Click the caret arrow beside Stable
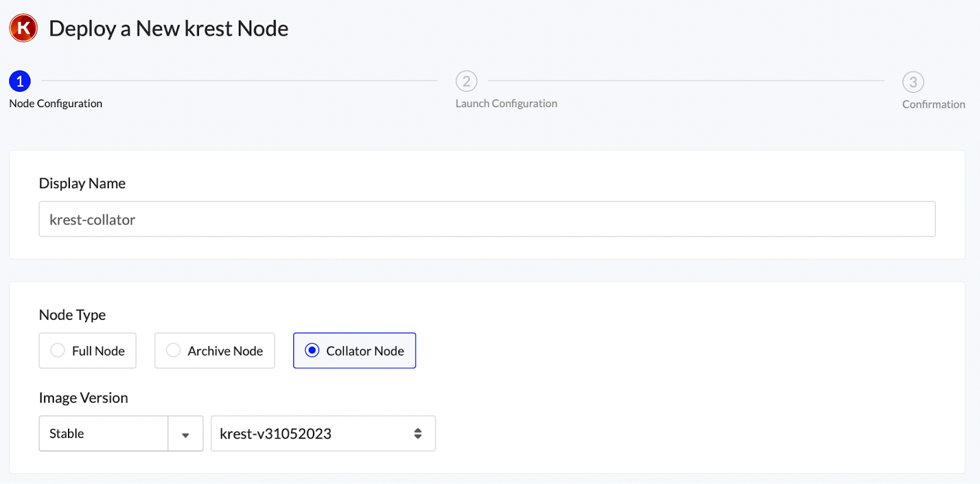The image size is (980, 484). [x=186, y=434]
